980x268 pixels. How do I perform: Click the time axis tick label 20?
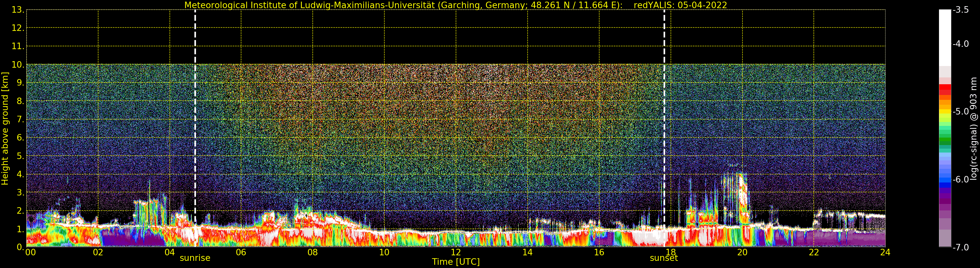click(x=742, y=252)
